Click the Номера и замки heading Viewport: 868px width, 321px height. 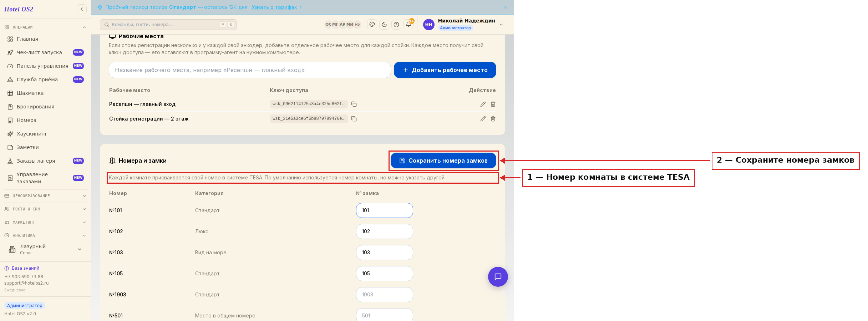(143, 160)
